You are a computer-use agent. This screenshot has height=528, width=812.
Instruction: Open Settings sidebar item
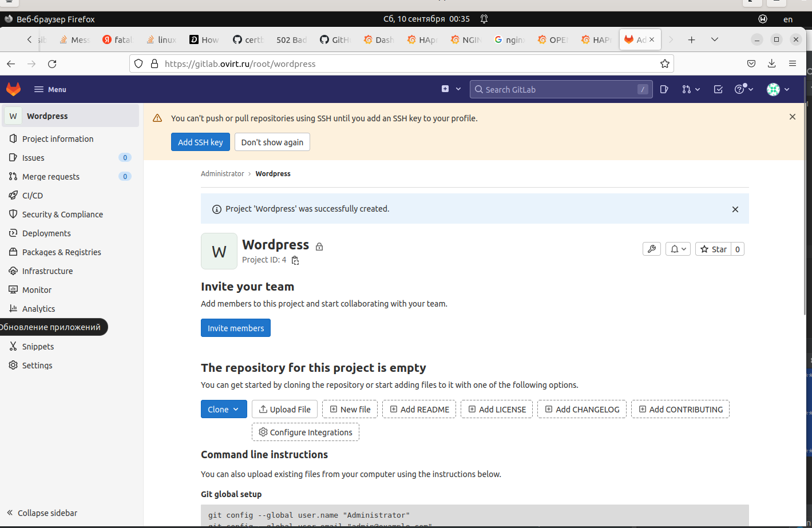point(70,365)
